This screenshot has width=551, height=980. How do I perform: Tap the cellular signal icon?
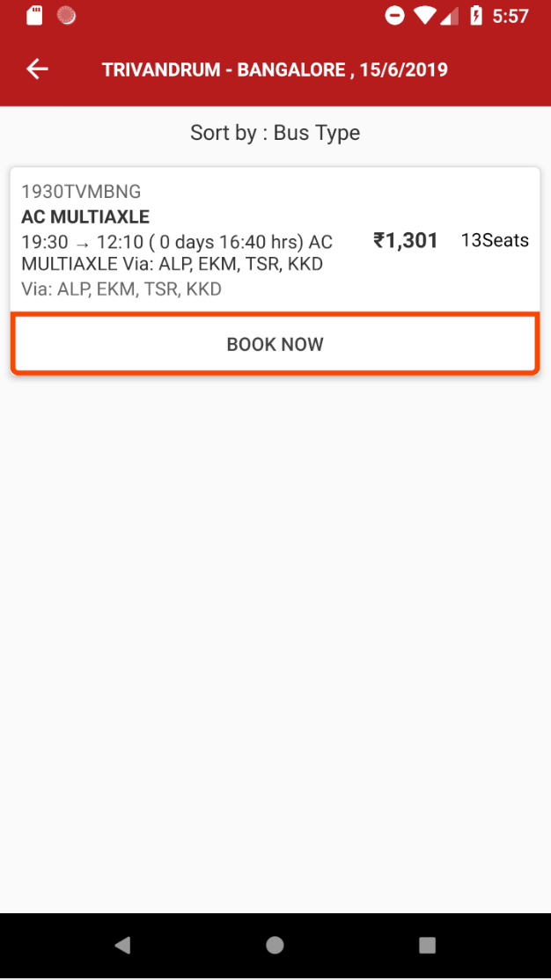[x=449, y=16]
